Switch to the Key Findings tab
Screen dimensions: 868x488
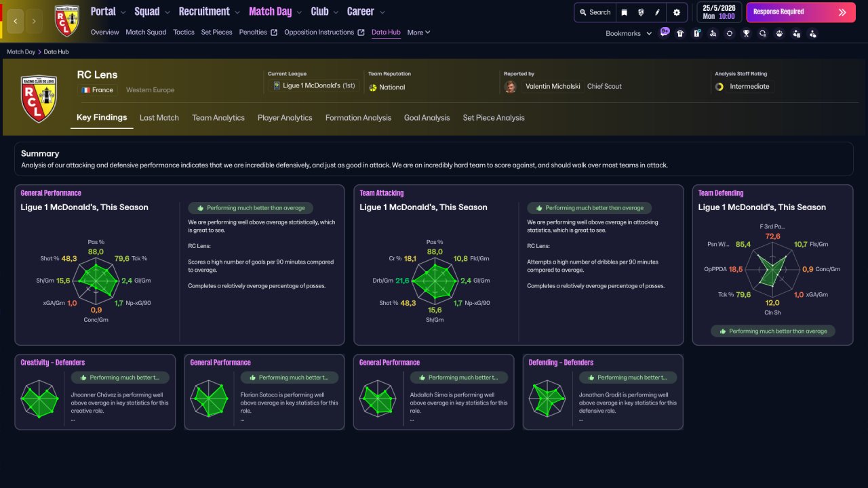(x=102, y=117)
